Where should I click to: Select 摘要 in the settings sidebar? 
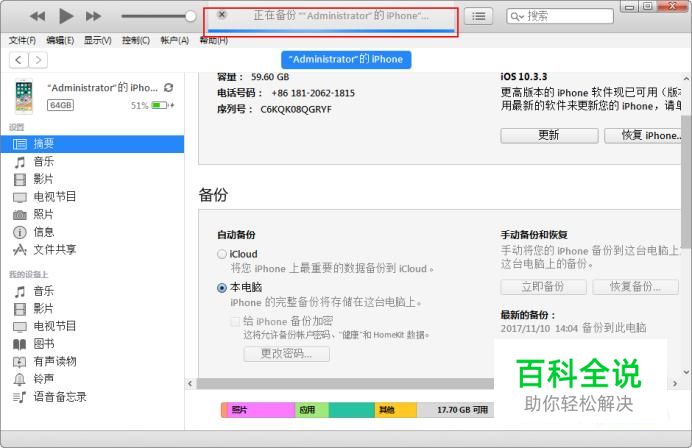coord(92,144)
